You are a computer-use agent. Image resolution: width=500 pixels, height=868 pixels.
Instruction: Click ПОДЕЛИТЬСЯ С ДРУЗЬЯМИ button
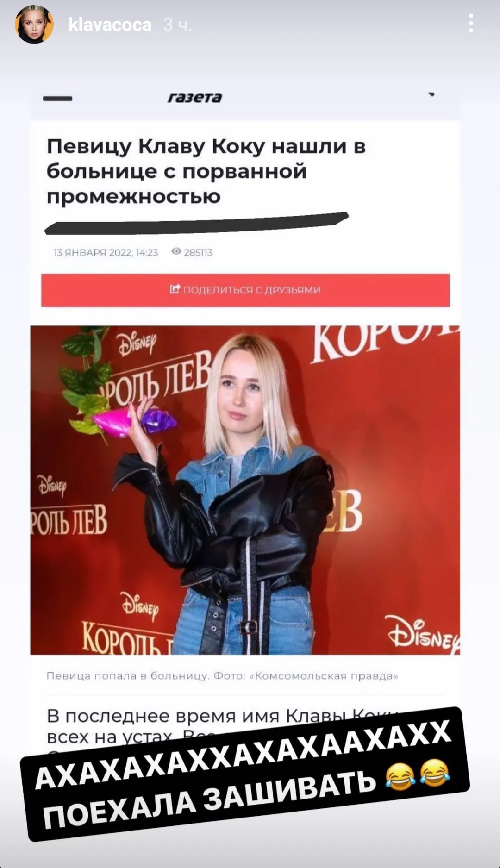(245, 290)
